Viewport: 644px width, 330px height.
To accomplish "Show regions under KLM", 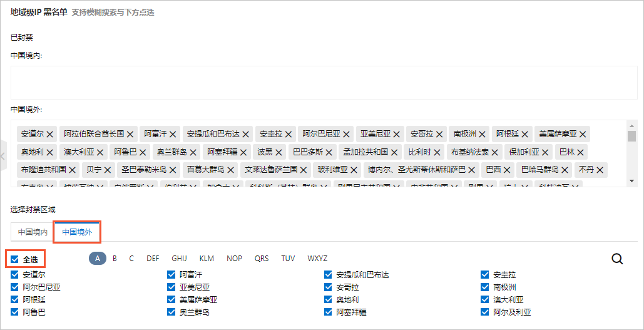I will [207, 259].
